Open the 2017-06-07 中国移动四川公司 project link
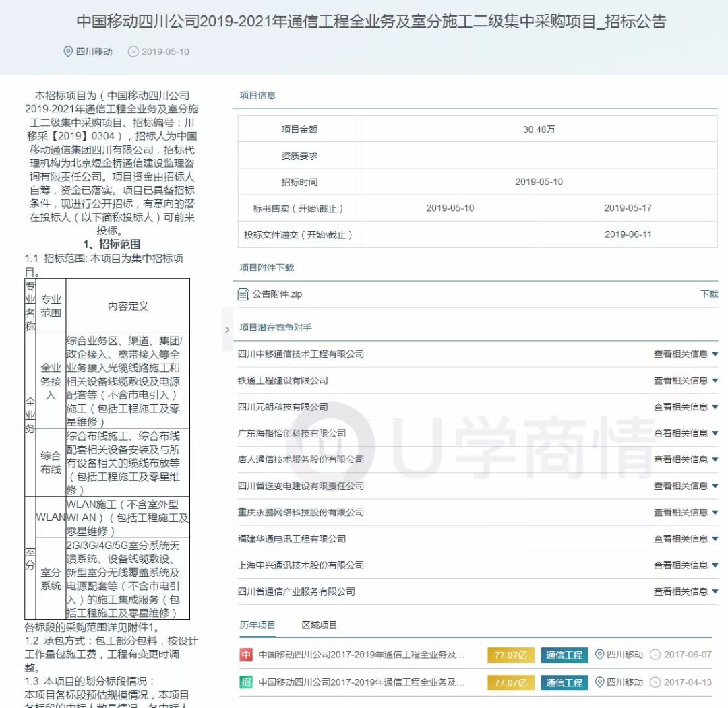 pyautogui.click(x=361, y=655)
